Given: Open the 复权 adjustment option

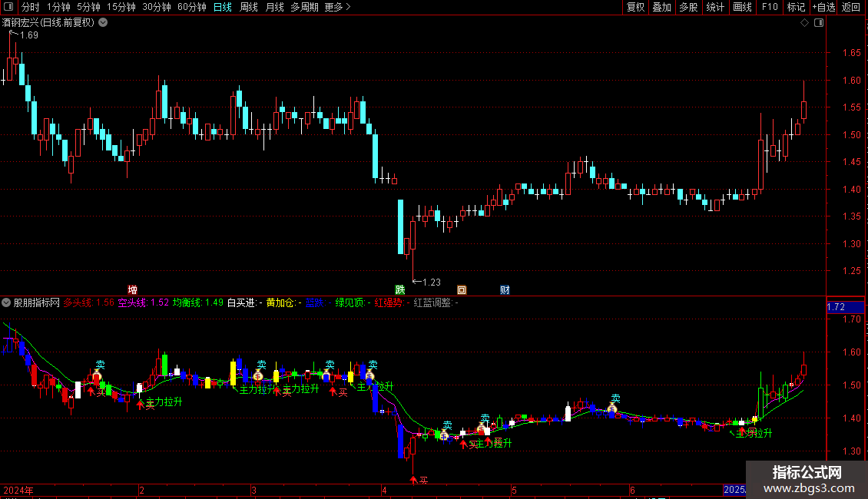Looking at the screenshot, I should pyautogui.click(x=635, y=7).
